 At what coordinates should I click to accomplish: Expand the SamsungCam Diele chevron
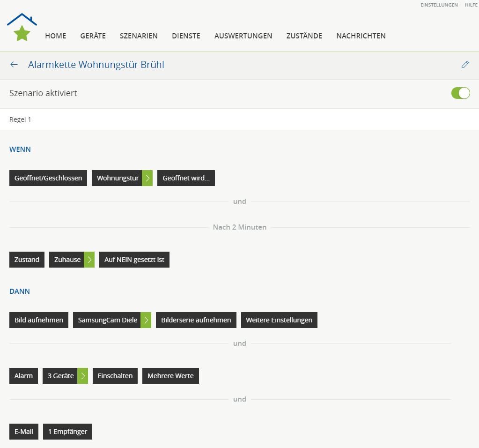tap(146, 320)
